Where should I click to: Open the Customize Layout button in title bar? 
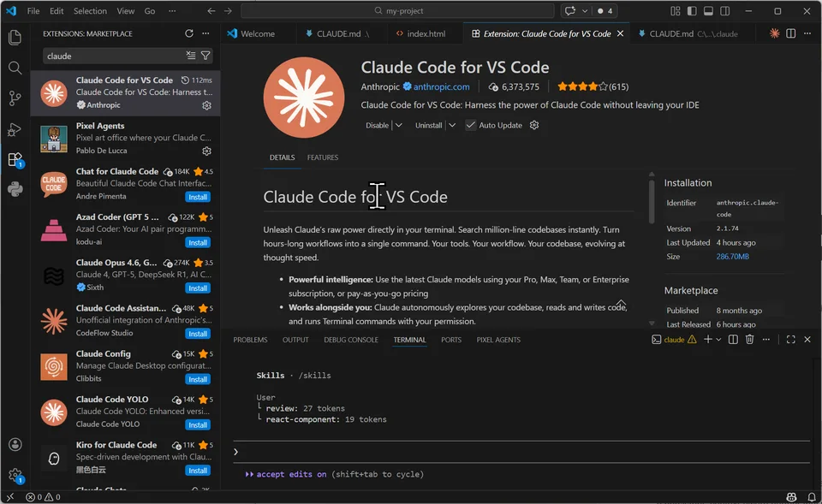[x=676, y=11]
